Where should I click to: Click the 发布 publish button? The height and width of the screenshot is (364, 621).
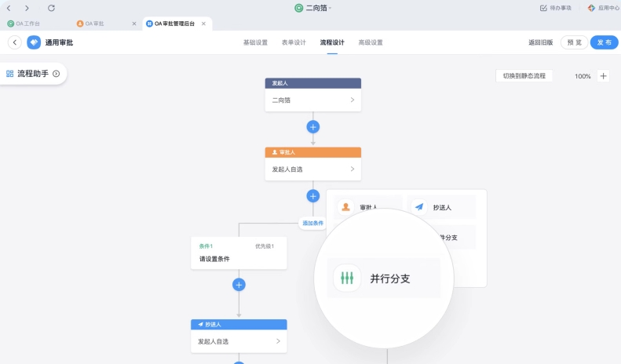click(604, 42)
